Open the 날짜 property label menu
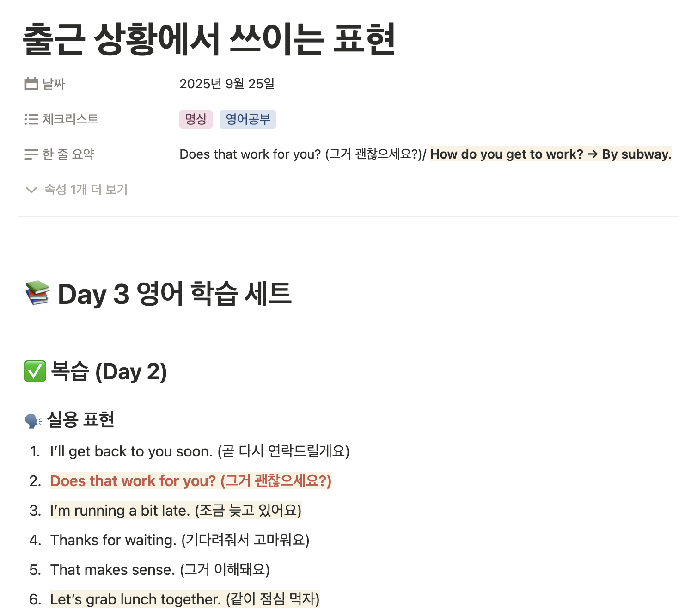 [54, 84]
